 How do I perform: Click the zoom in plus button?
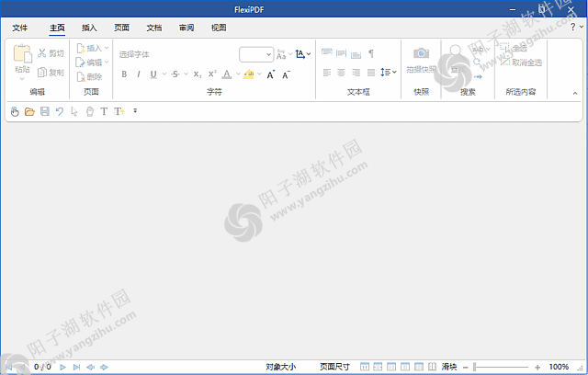click(537, 368)
